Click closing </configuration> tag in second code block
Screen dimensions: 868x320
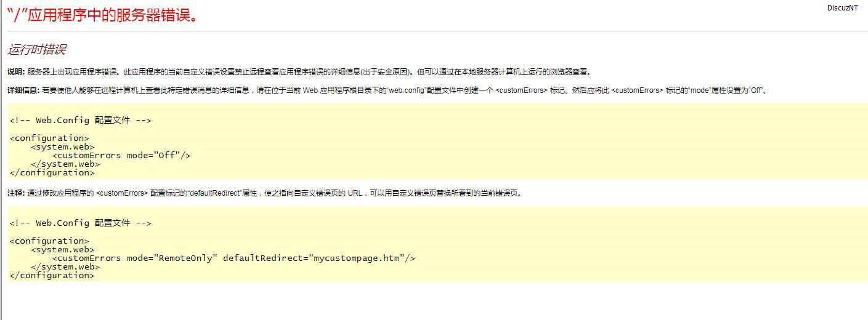point(52,275)
